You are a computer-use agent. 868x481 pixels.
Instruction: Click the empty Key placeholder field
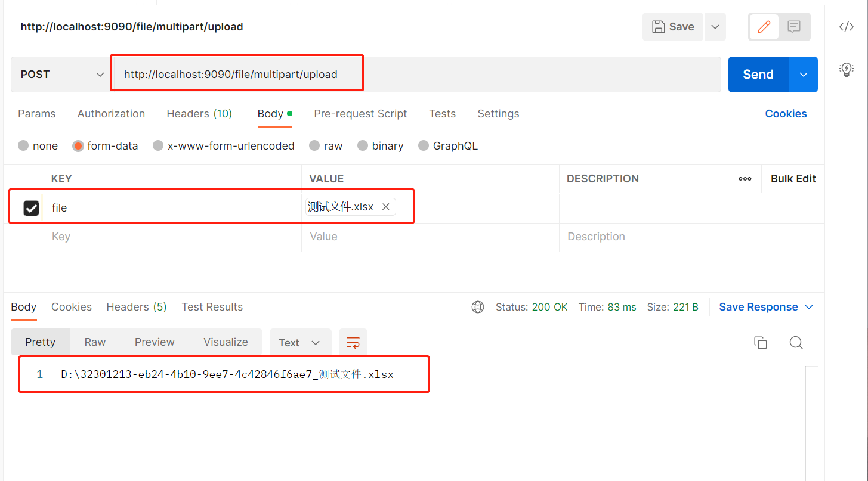pyautogui.click(x=172, y=237)
